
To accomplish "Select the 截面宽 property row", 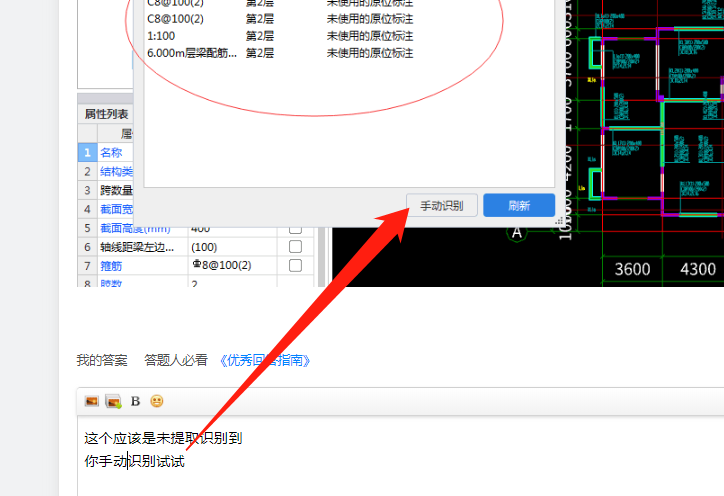I will [x=106, y=209].
